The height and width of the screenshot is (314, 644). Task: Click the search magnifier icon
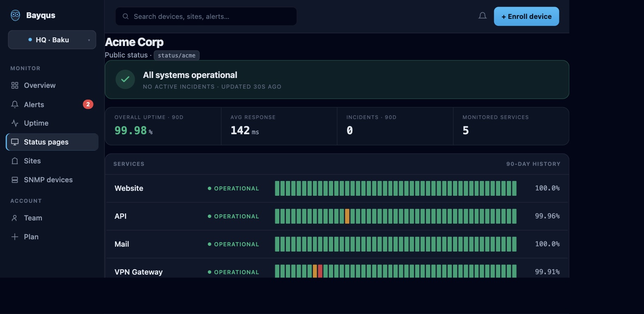point(126,16)
